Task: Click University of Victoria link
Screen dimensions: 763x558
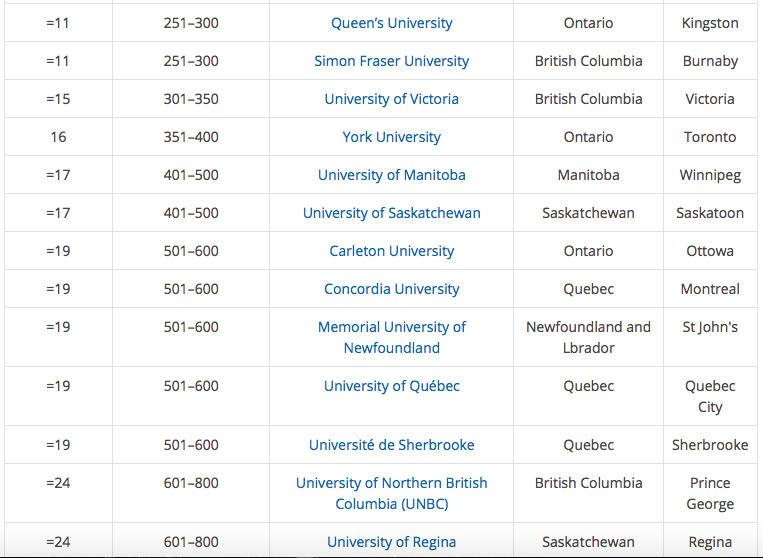Action: pos(391,99)
